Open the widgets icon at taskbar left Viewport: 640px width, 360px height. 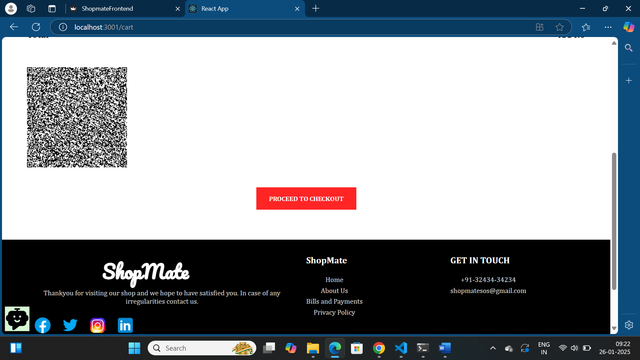click(x=16, y=348)
